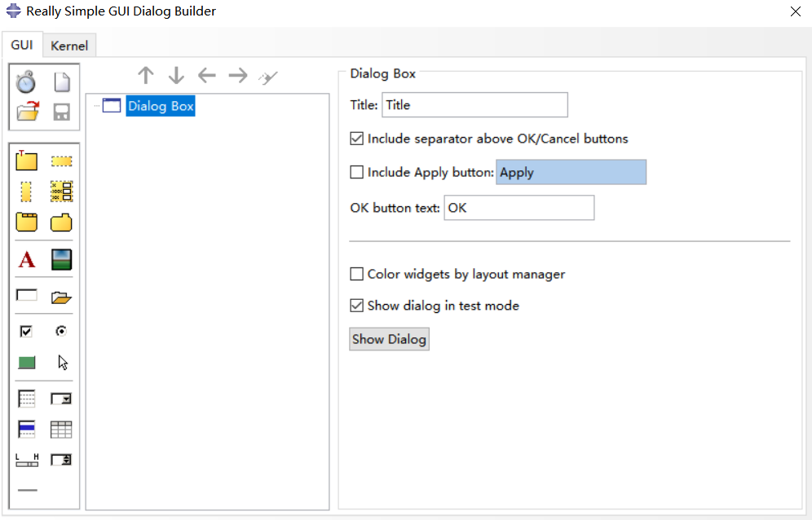Screen dimensions: 812x520
Task: Enable the Include Apply button checkbox
Action: (356, 172)
